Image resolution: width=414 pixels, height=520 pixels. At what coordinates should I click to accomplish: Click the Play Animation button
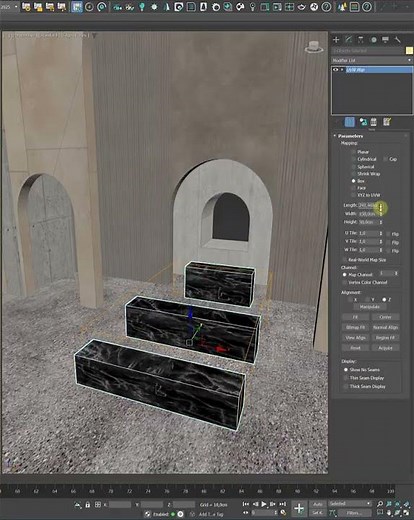[264, 504]
